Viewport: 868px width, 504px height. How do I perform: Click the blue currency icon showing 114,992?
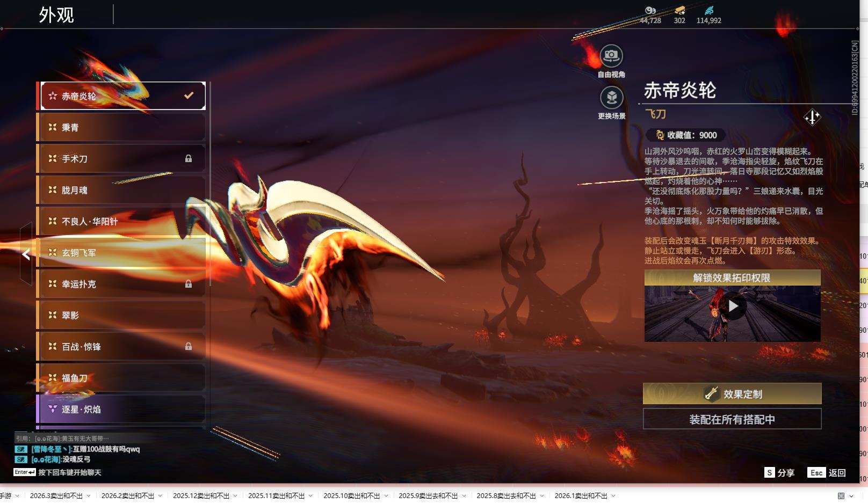click(x=709, y=10)
